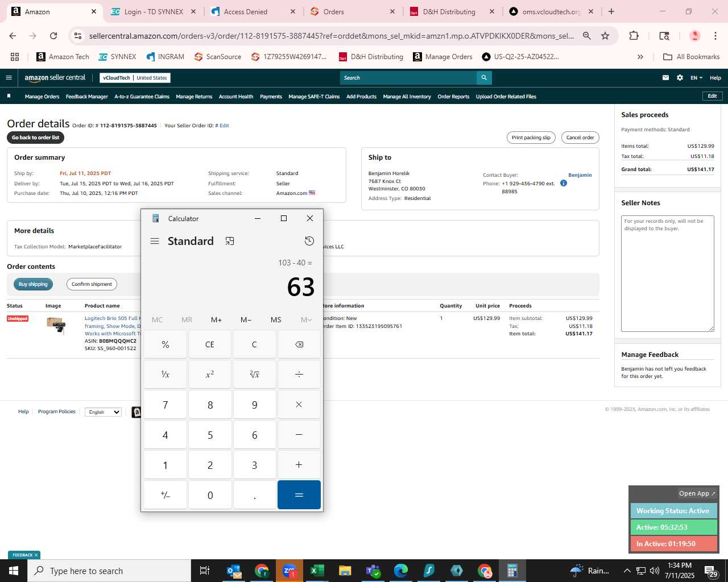
Task: Open the Feedback Manager menu item
Action: 87,97
